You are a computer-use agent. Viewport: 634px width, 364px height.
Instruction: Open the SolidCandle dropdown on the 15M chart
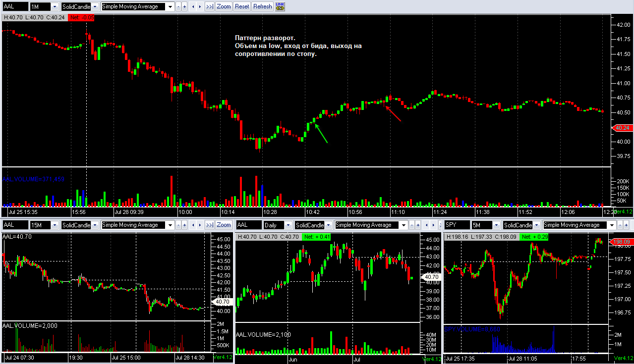coord(95,225)
